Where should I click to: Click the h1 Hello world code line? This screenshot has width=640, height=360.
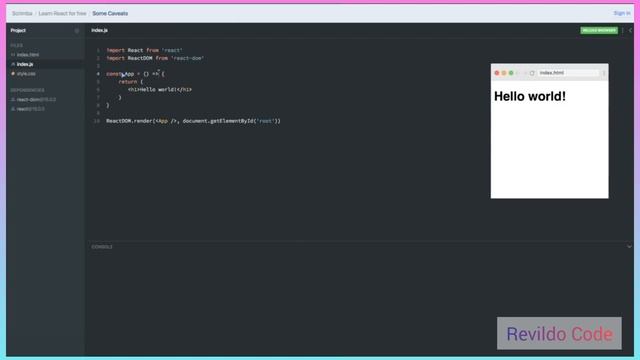[160, 89]
